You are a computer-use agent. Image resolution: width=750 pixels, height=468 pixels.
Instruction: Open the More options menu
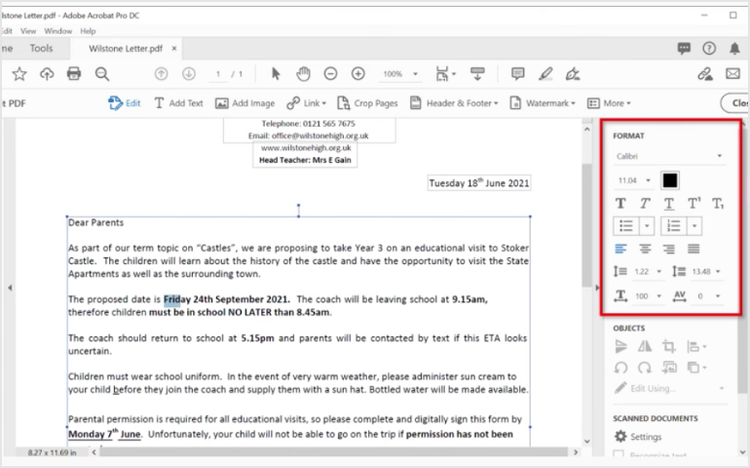tap(609, 103)
